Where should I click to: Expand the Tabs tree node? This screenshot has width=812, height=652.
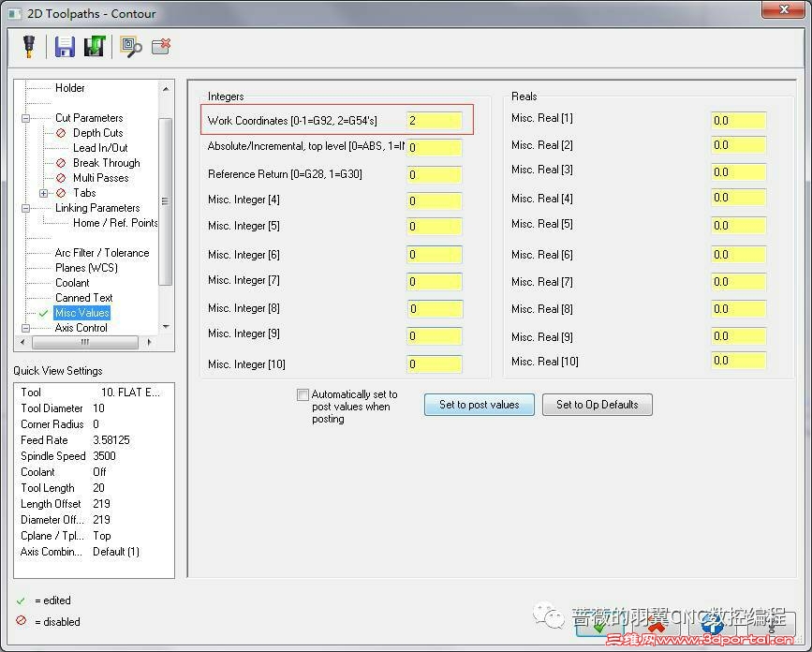coord(42,192)
